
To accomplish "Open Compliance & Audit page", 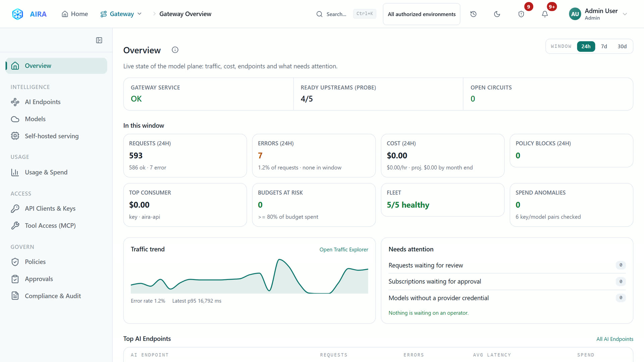I will (56, 296).
